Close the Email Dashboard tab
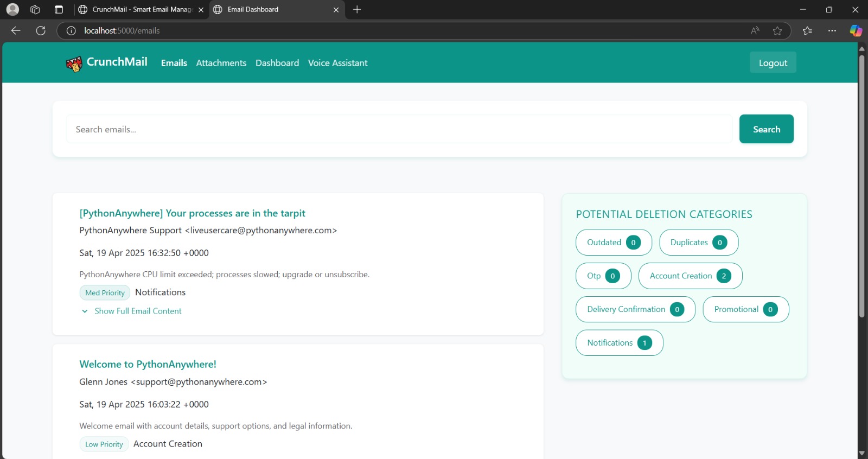 [336, 10]
